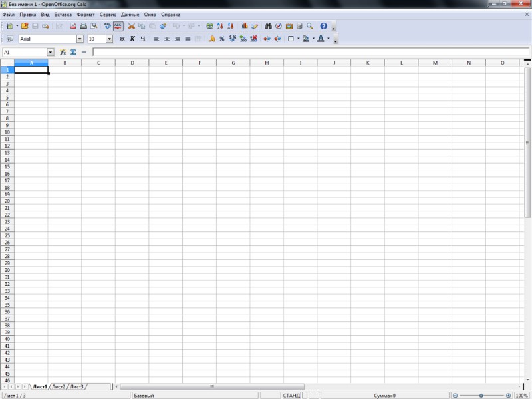Image resolution: width=532 pixels, height=399 pixels.
Task: Expand the font size 10 dropdown
Action: pos(109,39)
